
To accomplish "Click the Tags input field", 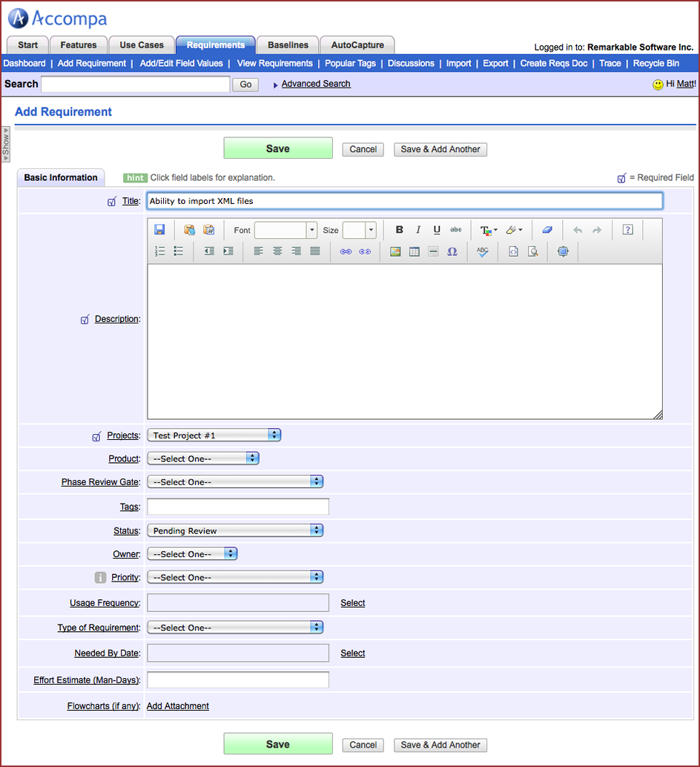I will (238, 507).
